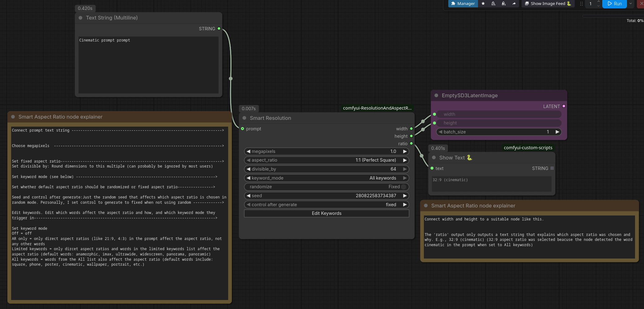The width and height of the screenshot is (644, 309).
Task: Click the width input slot on EmptySD3LatentImage
Action: pyautogui.click(x=434, y=114)
